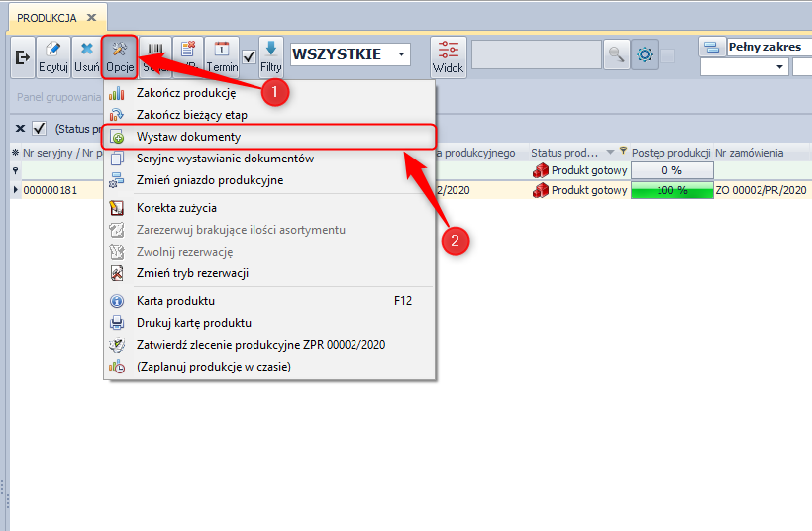Screen dimensions: 812x531
Task: Toggle the Status filter enabled checkbox
Action: pyautogui.click(x=40, y=128)
